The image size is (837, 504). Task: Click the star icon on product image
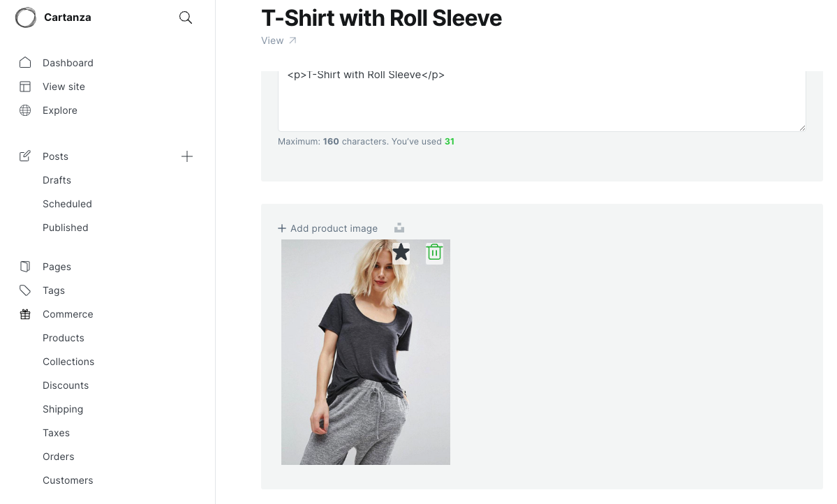click(x=401, y=252)
